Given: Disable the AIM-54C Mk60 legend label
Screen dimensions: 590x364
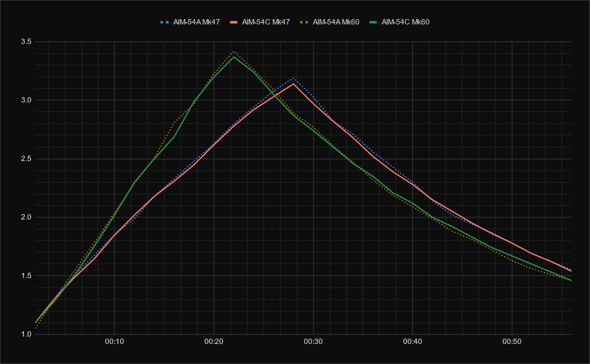Looking at the screenshot, I should pos(405,22).
